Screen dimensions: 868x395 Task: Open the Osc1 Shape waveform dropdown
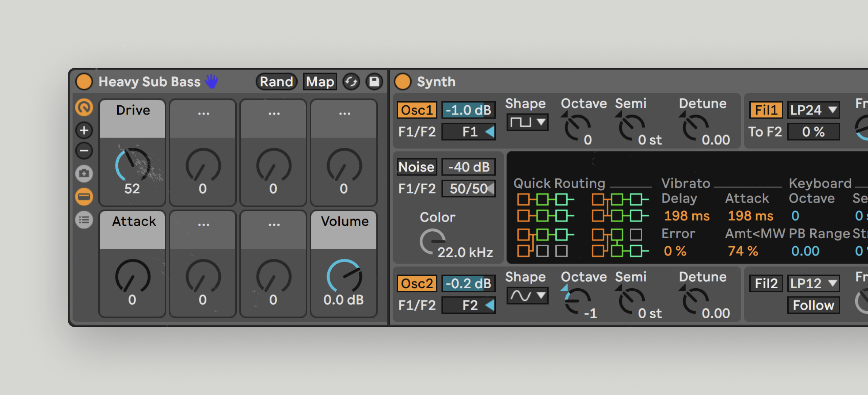coord(527,122)
